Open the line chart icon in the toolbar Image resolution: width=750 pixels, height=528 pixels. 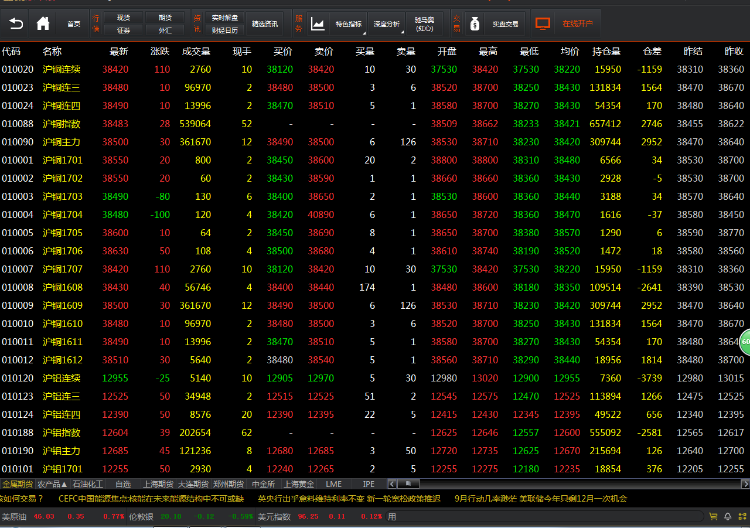coord(318,23)
